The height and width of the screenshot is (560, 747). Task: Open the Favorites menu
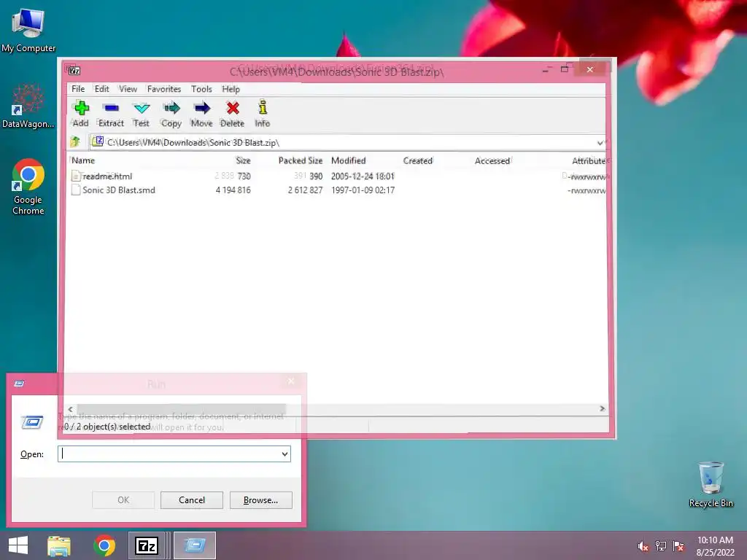(164, 89)
